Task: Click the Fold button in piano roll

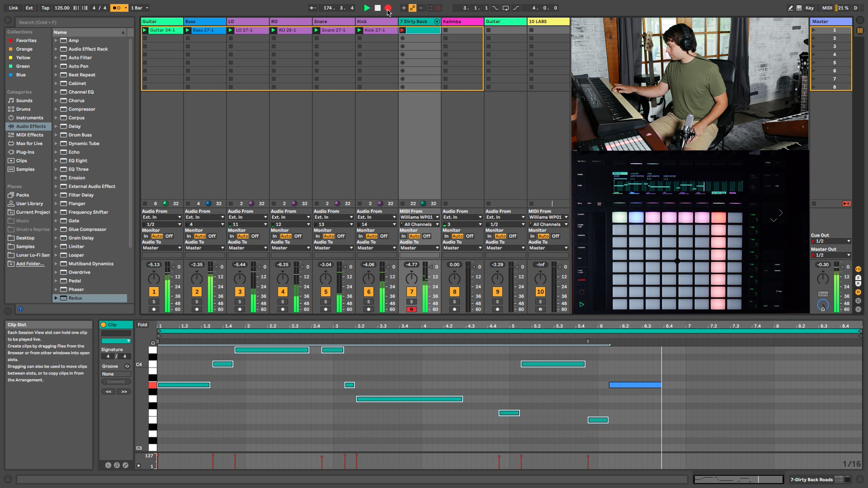Action: tap(142, 325)
